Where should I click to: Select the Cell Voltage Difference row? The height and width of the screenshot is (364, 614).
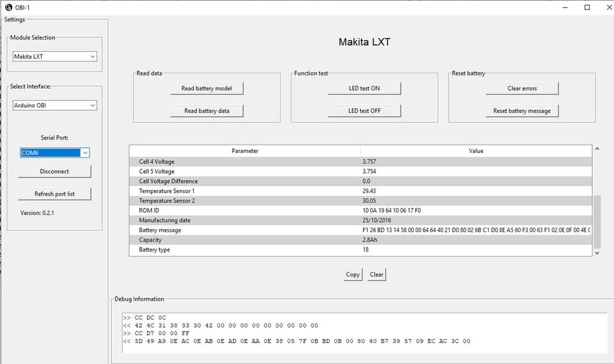tap(360, 181)
